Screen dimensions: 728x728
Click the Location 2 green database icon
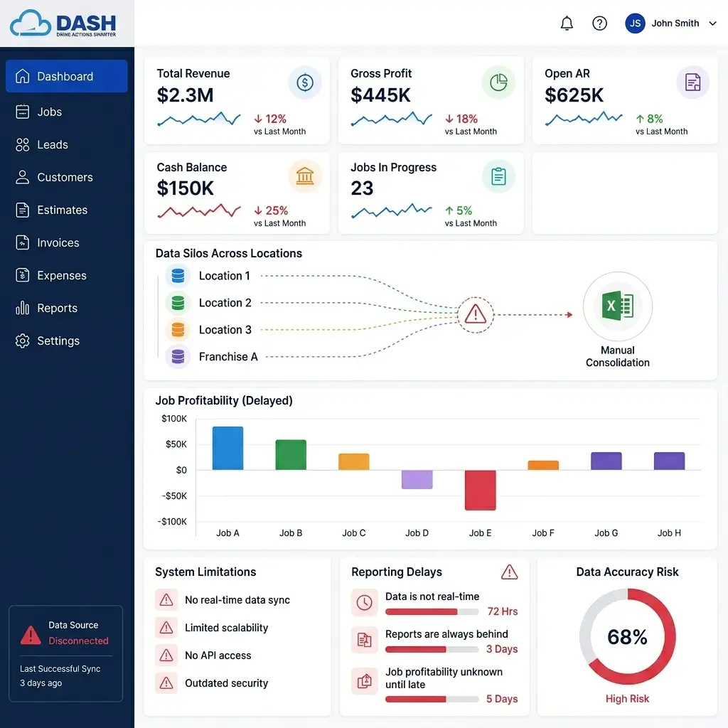click(x=178, y=303)
